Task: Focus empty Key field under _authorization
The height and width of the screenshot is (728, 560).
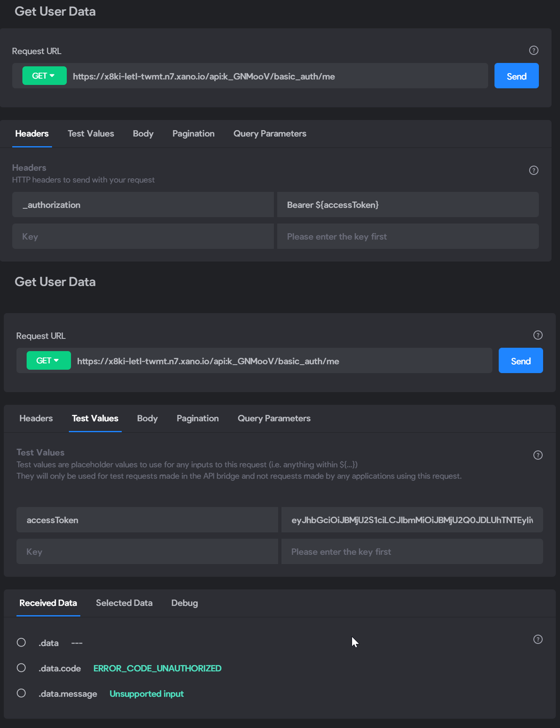Action: point(143,236)
